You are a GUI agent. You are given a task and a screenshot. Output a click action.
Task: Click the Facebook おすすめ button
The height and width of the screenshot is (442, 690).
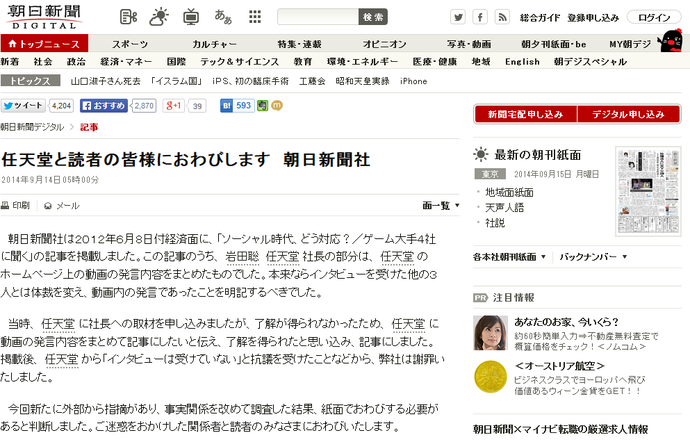104,106
